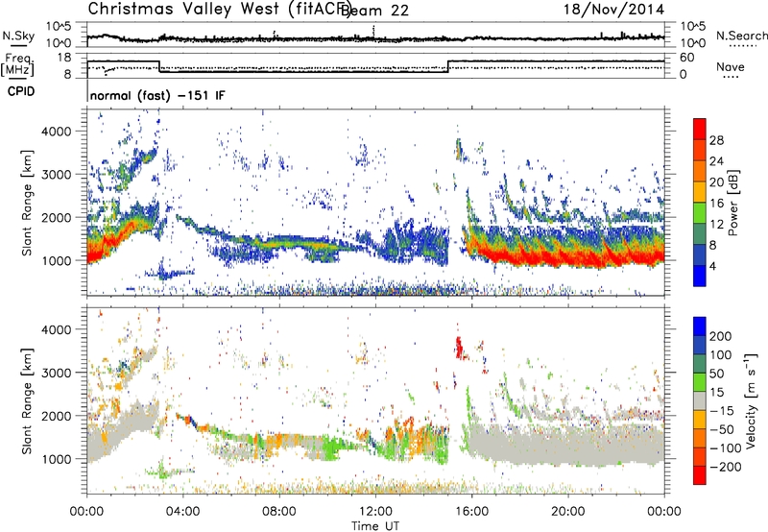This screenshot has height=532, width=768.
Task: Click the -200 label on velocity colorbar
Action: click(726, 467)
